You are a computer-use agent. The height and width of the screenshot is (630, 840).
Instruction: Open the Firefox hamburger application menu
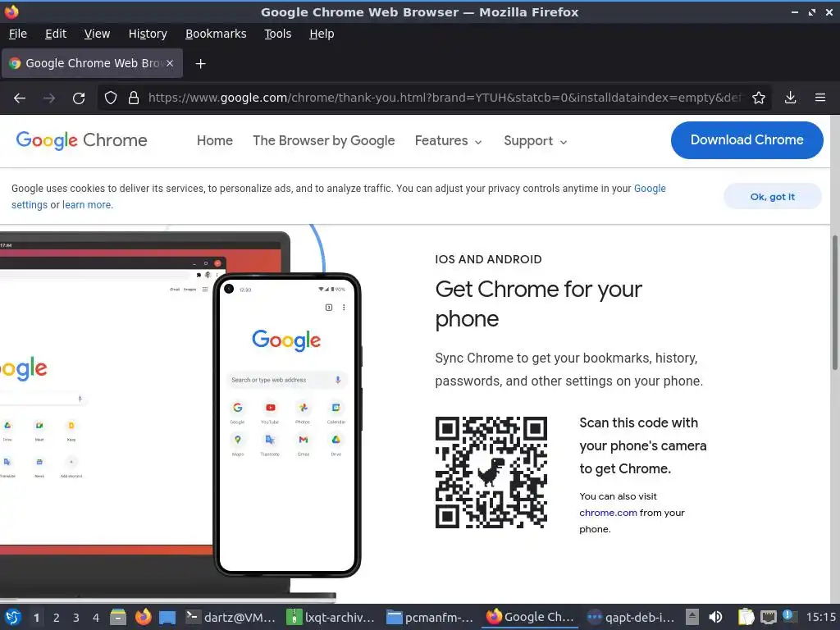[820, 98]
